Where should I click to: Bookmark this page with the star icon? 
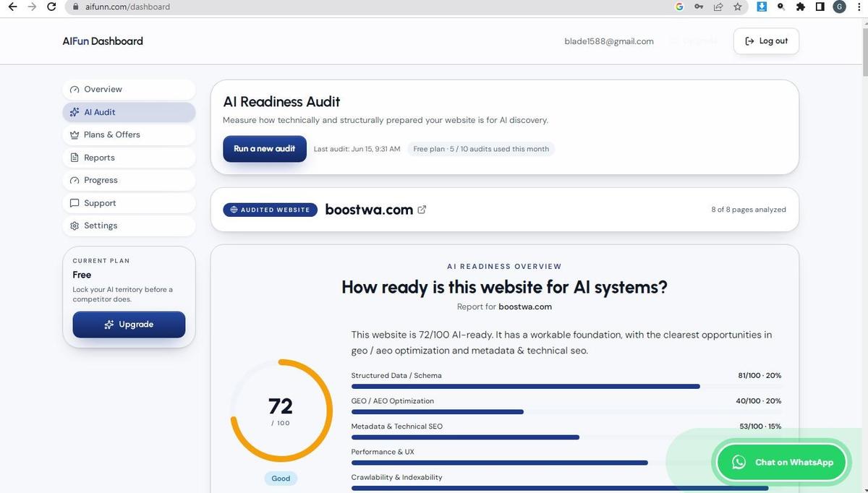pyautogui.click(x=738, y=7)
